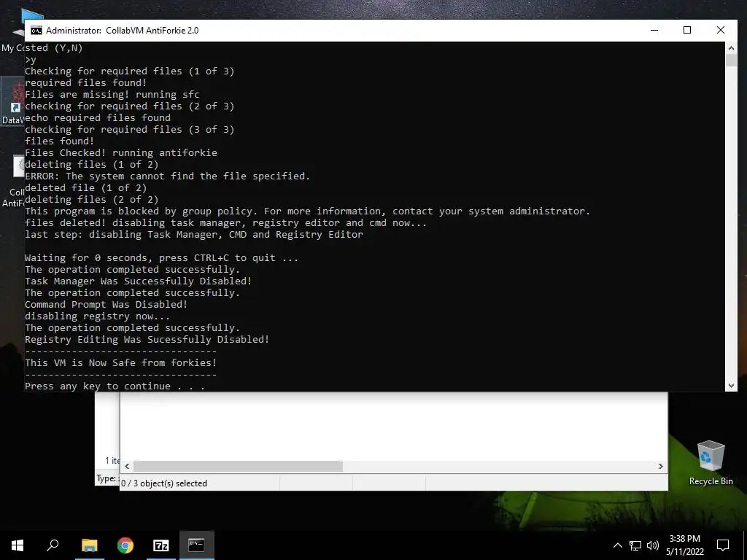Click horizontal scrollbar left arrow in 7-Zip window
747x560 pixels.
click(127, 466)
